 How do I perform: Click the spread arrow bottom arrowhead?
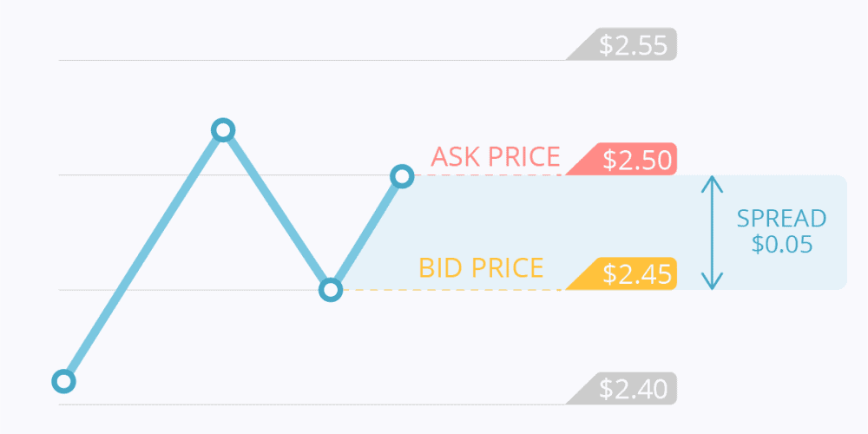pyautogui.click(x=713, y=281)
